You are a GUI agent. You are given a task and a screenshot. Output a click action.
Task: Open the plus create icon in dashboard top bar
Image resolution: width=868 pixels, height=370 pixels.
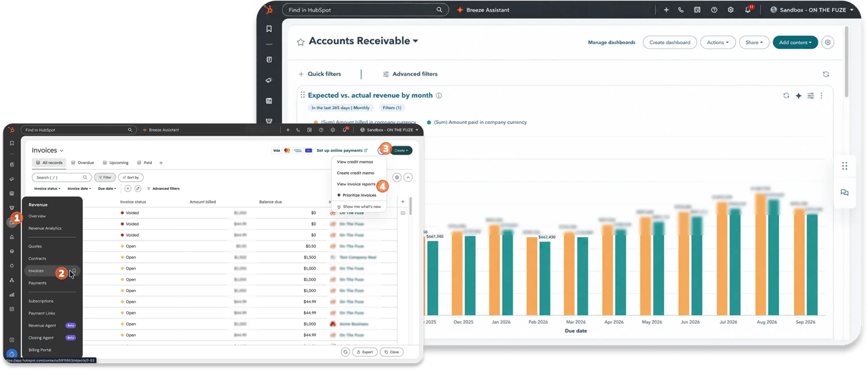tap(666, 10)
